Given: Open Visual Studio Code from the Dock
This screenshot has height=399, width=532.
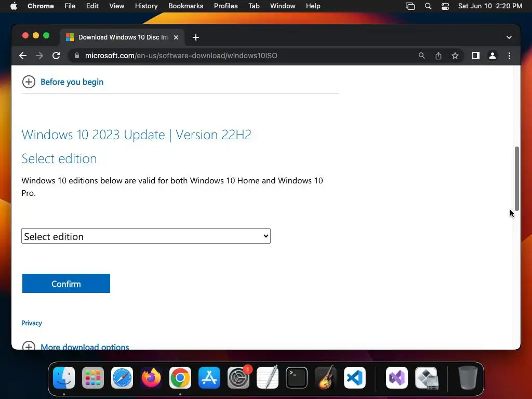Looking at the screenshot, I should point(355,378).
